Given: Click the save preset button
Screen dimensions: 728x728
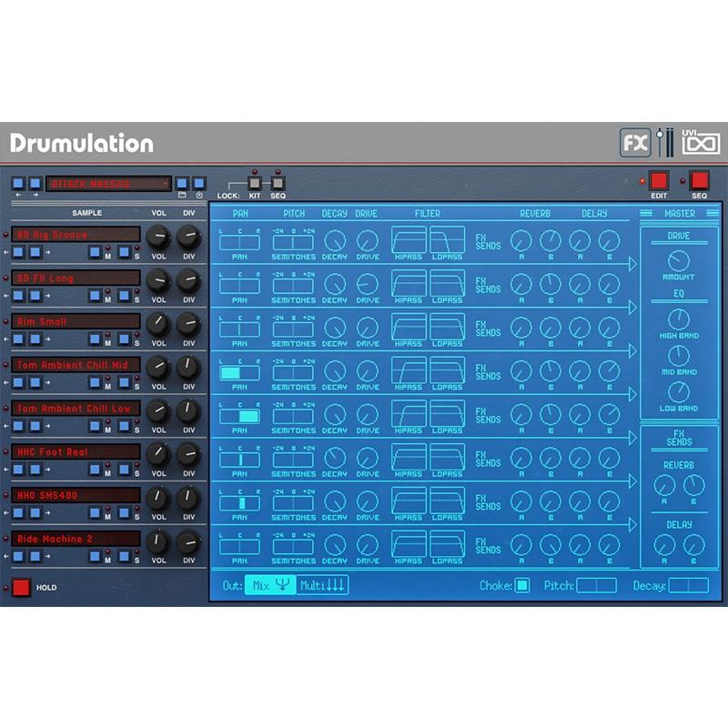Looking at the screenshot, I should pos(199,183).
